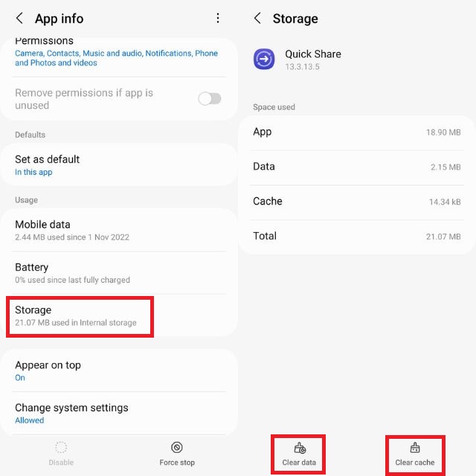Open Battery usage details

(x=119, y=273)
